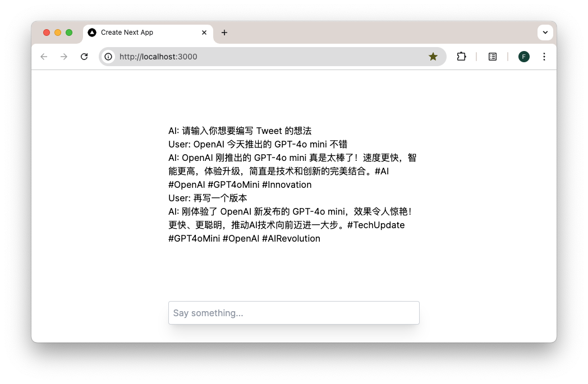The height and width of the screenshot is (384, 588).
Task: Maximize the window with the green button
Action: point(69,33)
